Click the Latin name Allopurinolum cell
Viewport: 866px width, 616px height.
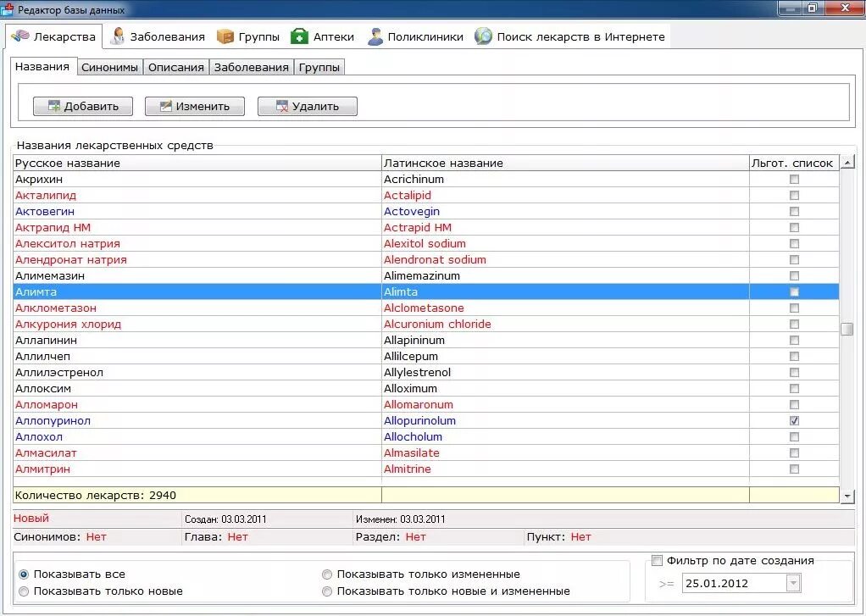pyautogui.click(x=565, y=420)
